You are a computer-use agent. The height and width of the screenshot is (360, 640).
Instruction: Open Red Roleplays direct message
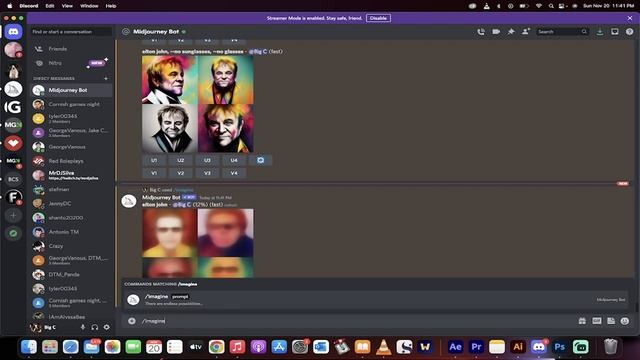click(71, 161)
